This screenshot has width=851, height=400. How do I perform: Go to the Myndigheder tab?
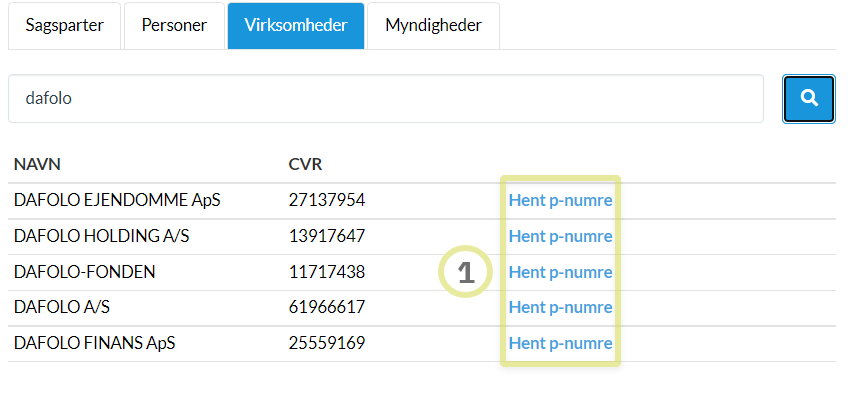point(433,26)
